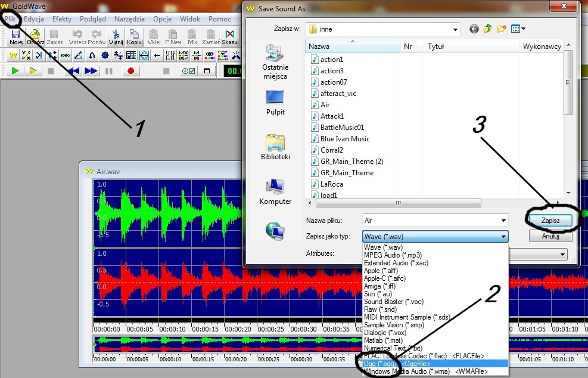Screen dimensions: 588x378
Task: Open the view options menu dropdown
Action: (519, 29)
